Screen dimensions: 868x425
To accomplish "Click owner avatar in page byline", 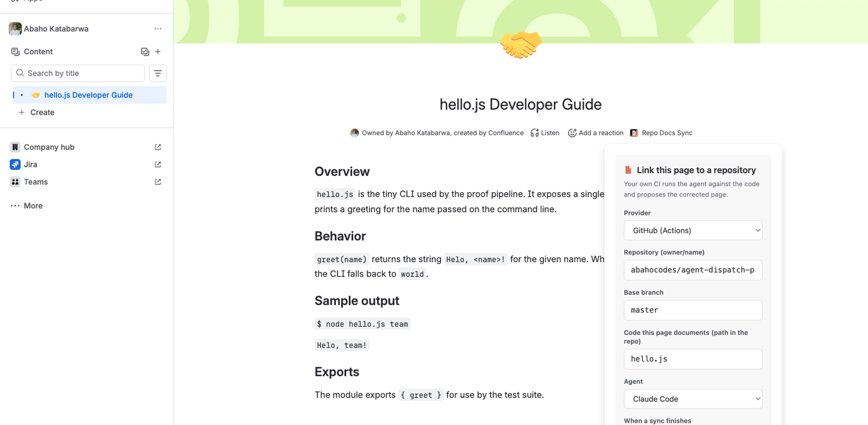I will pos(354,133).
